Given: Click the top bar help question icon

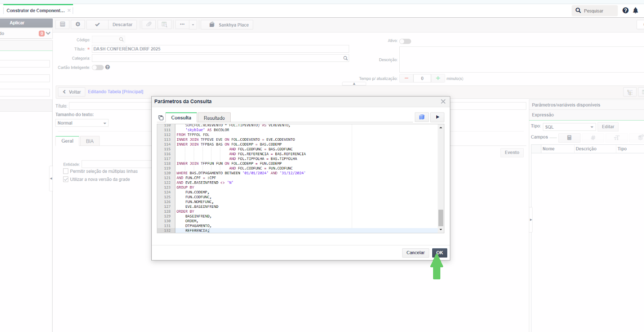Looking at the screenshot, I should pos(625,10).
